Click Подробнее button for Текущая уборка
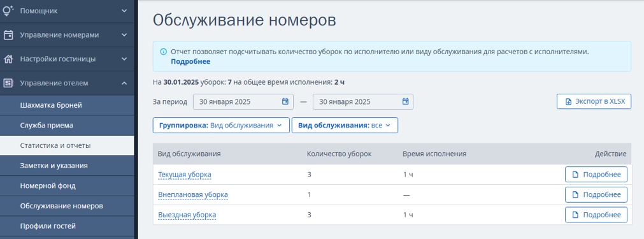Image resolution: width=644 pixels, height=239 pixels. click(596, 175)
